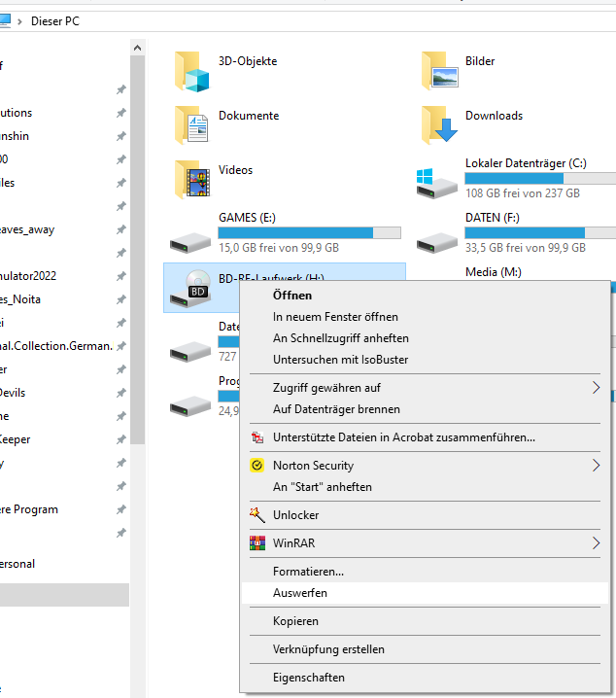Image resolution: width=616 pixels, height=698 pixels.
Task: Click the C: drive capacity bar
Action: coord(540,179)
